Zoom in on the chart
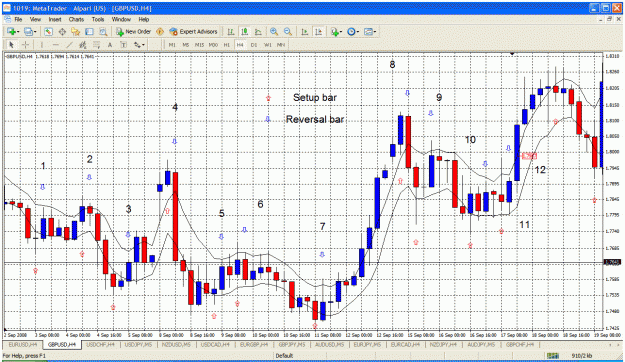 tap(274, 32)
